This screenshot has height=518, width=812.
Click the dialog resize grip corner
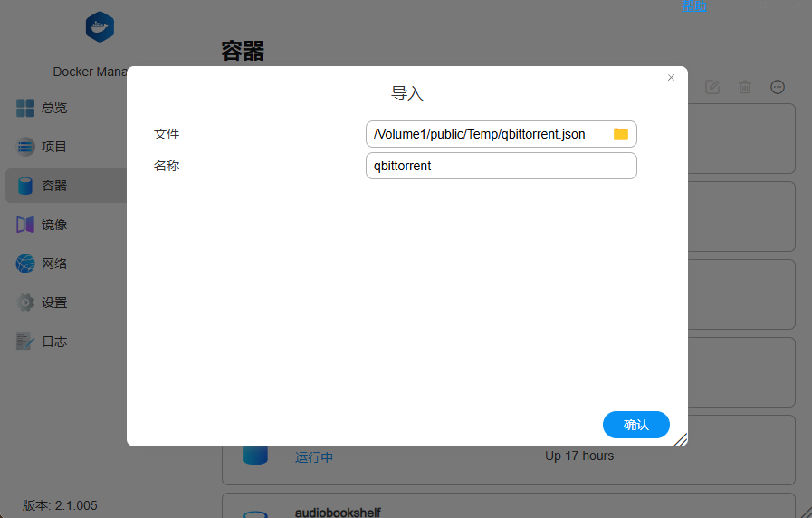pyautogui.click(x=681, y=440)
